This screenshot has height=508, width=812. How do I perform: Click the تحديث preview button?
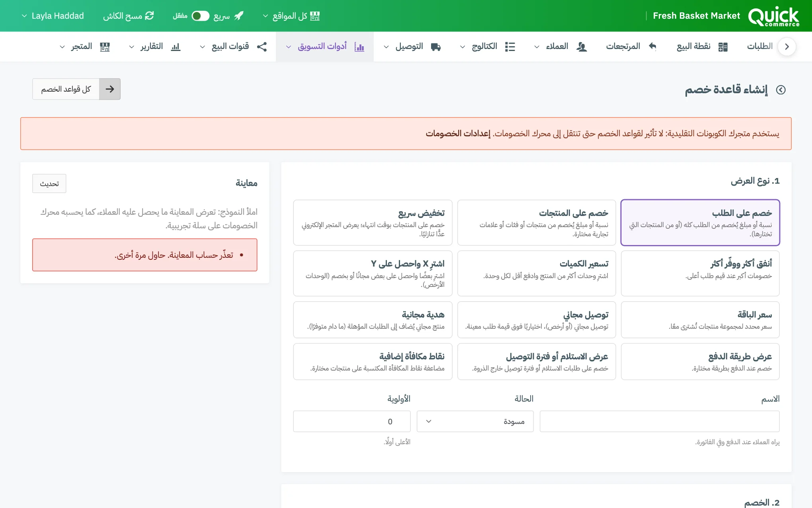(49, 184)
